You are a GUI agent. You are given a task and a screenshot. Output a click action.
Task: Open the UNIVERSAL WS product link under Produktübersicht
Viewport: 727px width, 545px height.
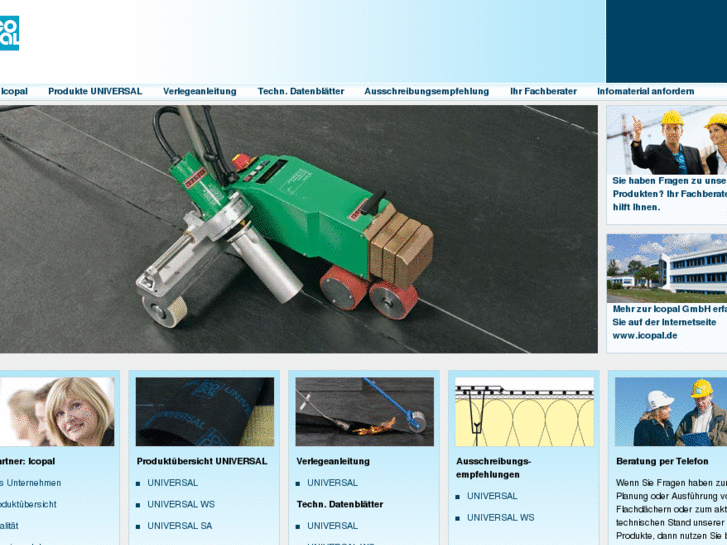click(x=181, y=504)
